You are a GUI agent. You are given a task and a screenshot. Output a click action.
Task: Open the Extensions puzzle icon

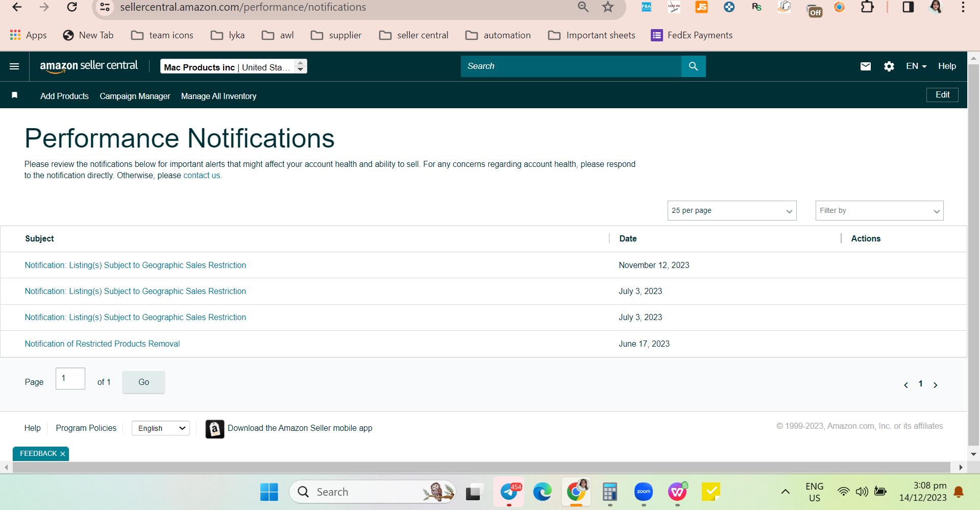click(x=867, y=7)
